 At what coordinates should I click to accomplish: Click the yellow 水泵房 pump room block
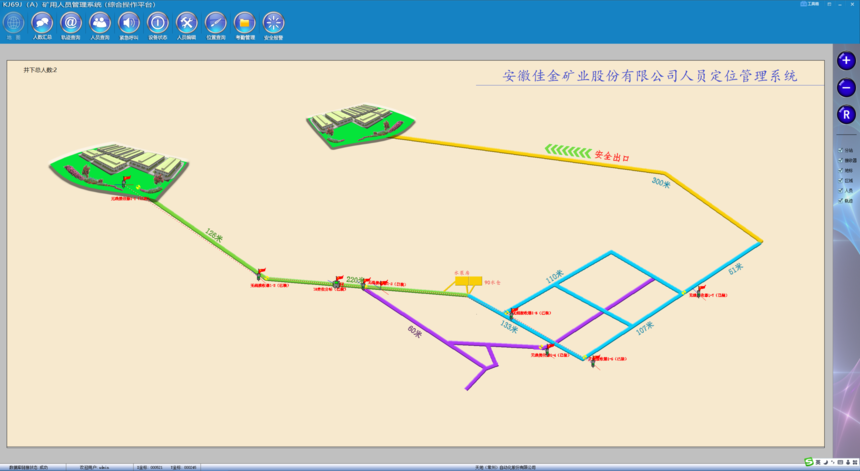(x=468, y=281)
